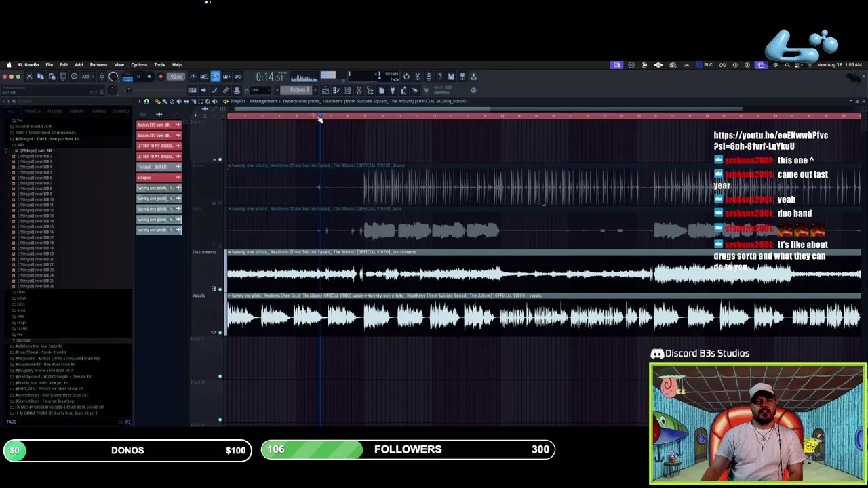This screenshot has width=868, height=488.
Task: Open the Pattern 1 selector
Action: pyautogui.click(x=296, y=90)
